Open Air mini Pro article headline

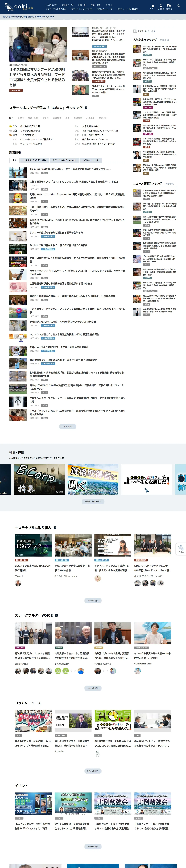[x=67, y=169]
